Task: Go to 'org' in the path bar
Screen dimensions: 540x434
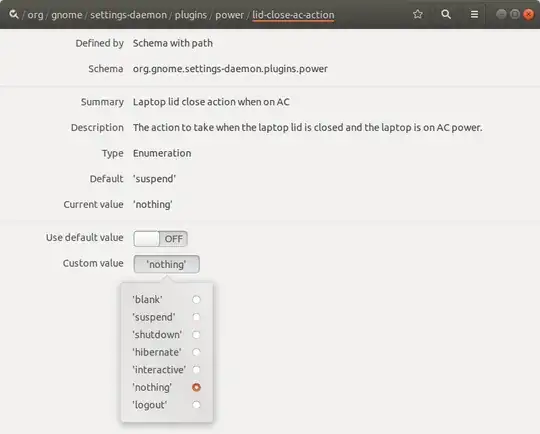Action: (35, 15)
